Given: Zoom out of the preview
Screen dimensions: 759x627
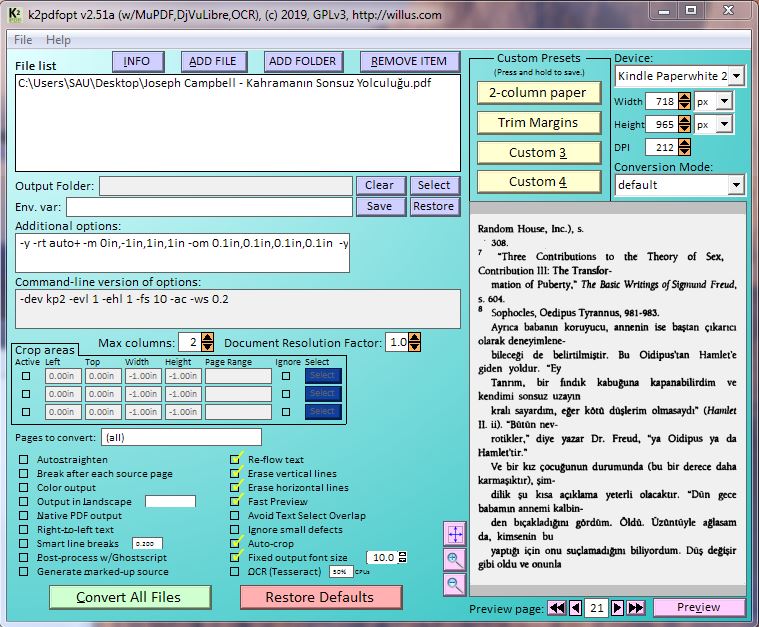Looking at the screenshot, I should [455, 584].
